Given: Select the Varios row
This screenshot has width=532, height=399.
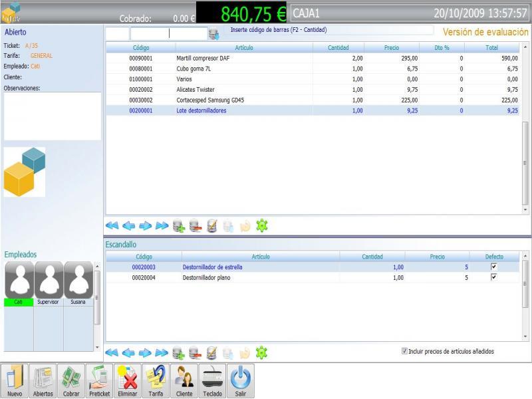Looking at the screenshot, I should (x=313, y=79).
